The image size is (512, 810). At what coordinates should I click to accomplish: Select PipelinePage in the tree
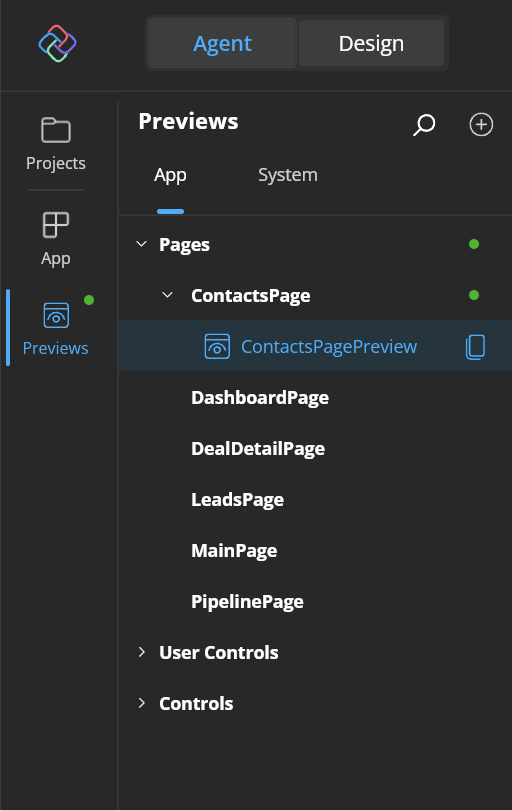[x=247, y=602]
